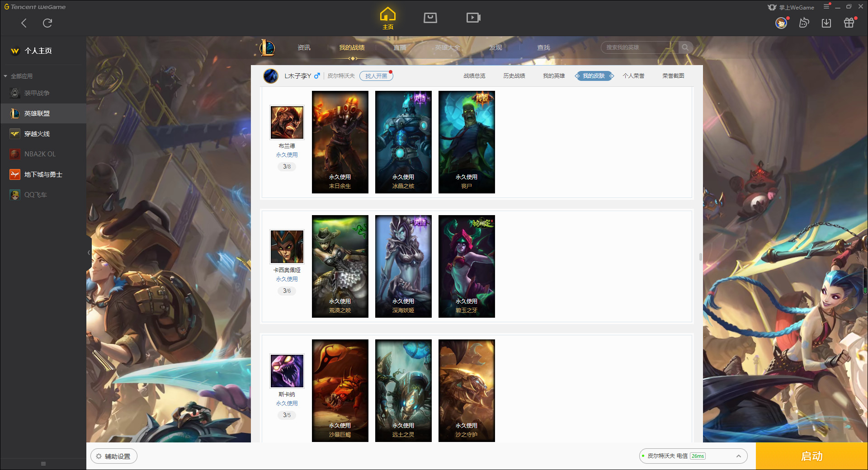The image size is (868, 470).
Task: Refresh the page with reload icon
Action: (x=47, y=23)
